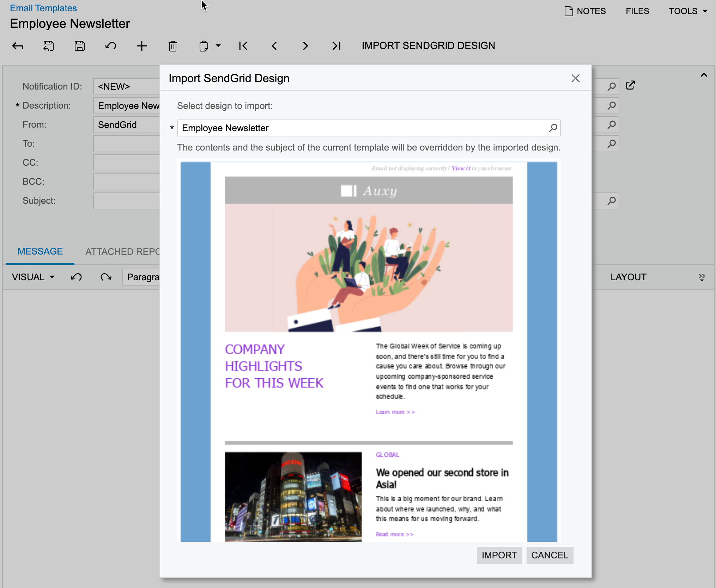Open the clipboard dropdown arrow

click(x=218, y=46)
